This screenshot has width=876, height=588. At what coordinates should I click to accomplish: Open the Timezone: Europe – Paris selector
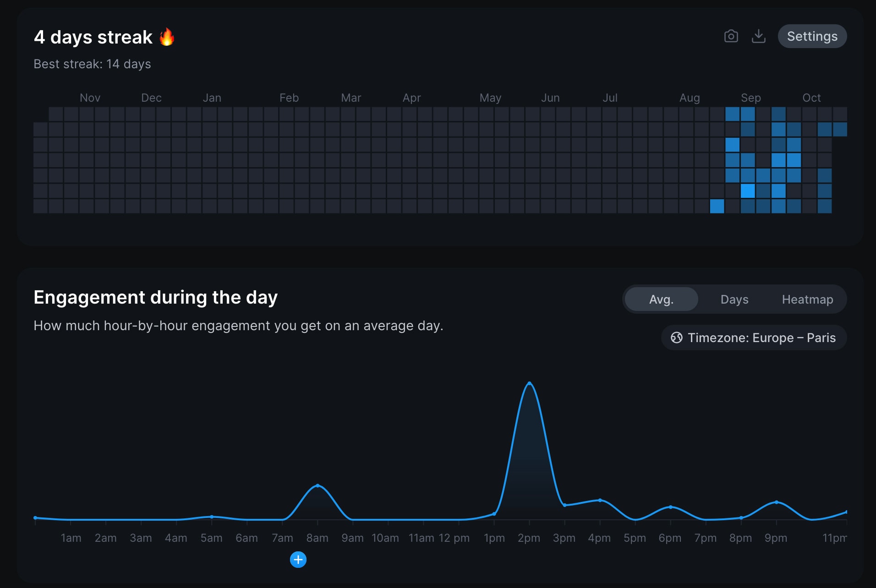point(754,338)
